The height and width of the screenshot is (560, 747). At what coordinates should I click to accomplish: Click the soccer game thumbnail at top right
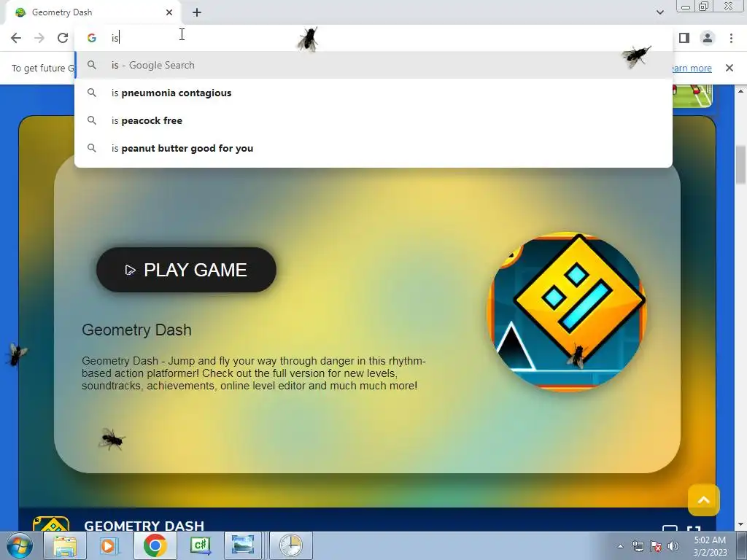692,96
